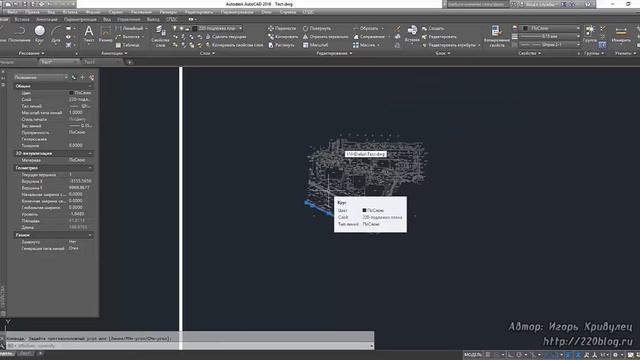The image size is (640, 360).
Task: Switch to the Вставка ribbon tab
Action: click(x=22, y=20)
